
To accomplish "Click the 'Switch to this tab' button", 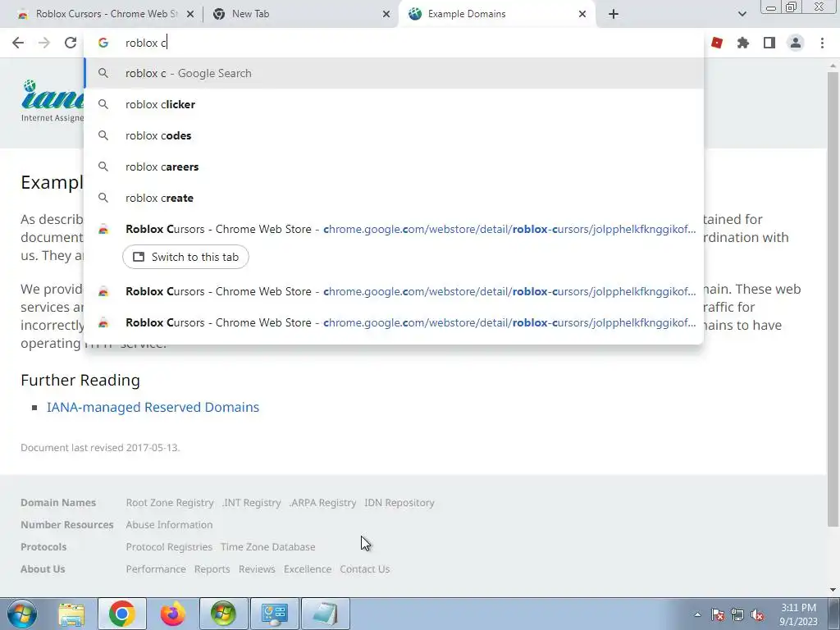I will point(185,257).
